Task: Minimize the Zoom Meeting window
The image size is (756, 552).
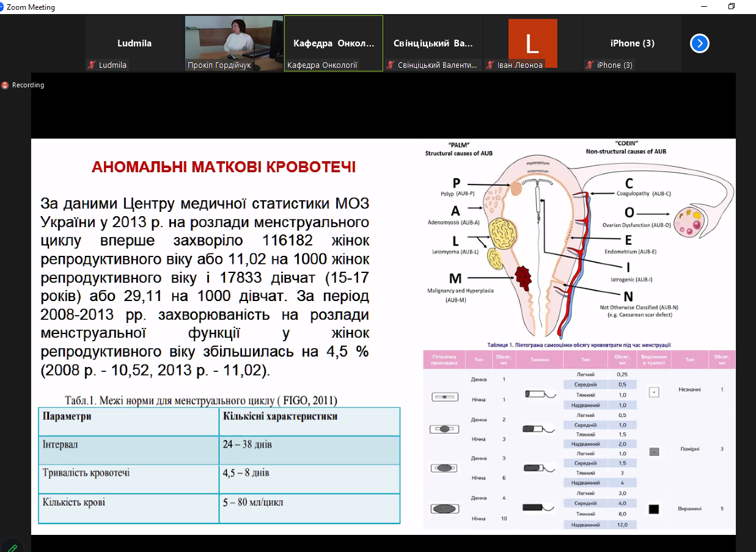Action: [703, 7]
